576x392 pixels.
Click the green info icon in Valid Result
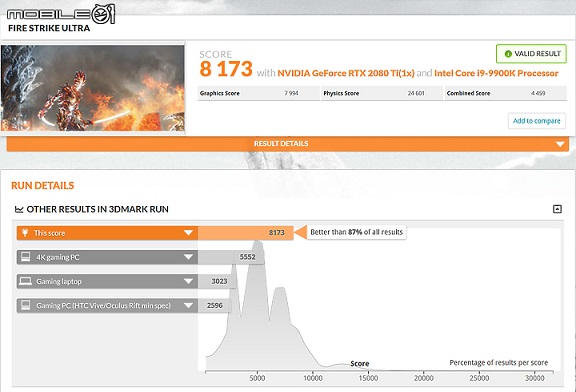508,54
